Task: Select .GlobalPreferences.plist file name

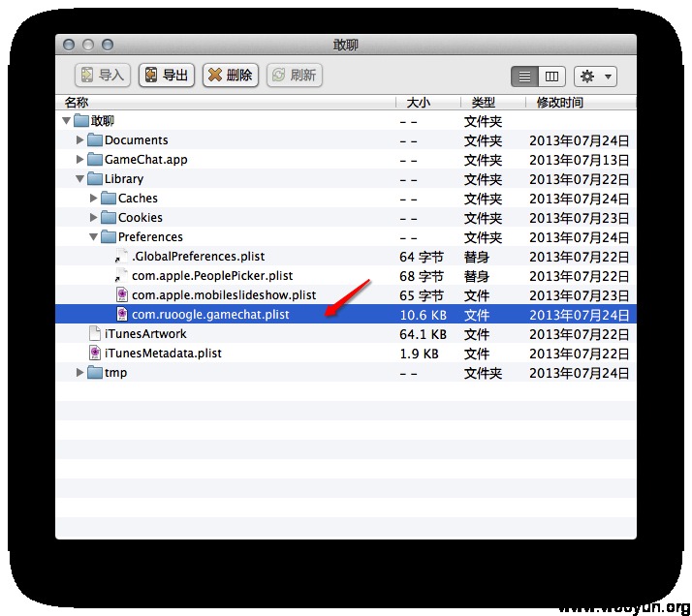Action: point(198,257)
